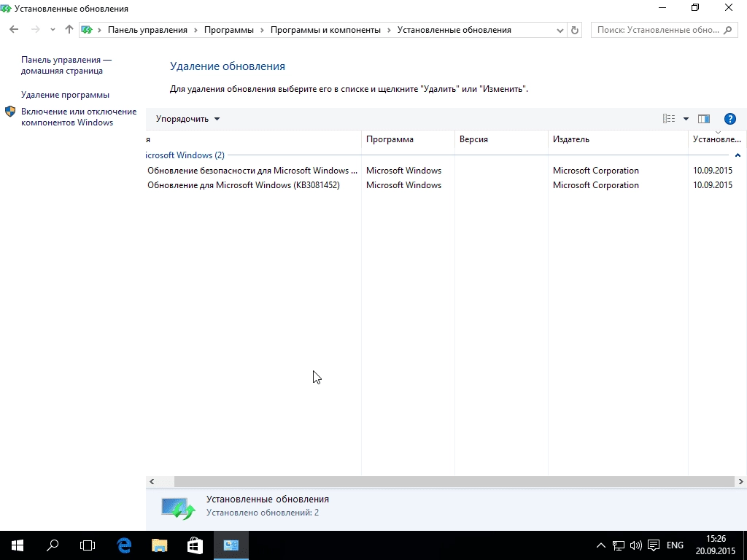The width and height of the screenshot is (747, 560).
Task: Click the Установленные обновления breadcrumb
Action: coord(454,29)
